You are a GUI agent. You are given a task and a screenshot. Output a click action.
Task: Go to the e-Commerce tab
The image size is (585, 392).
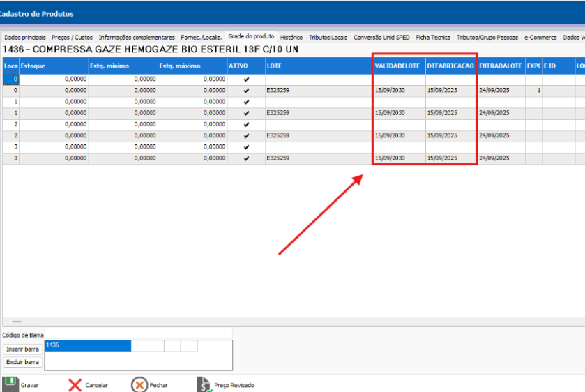tap(540, 37)
